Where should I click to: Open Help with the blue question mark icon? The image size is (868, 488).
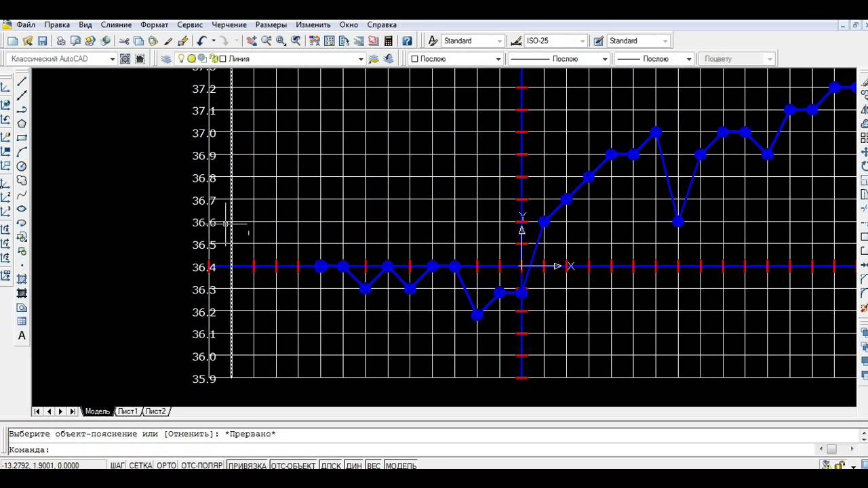click(407, 41)
